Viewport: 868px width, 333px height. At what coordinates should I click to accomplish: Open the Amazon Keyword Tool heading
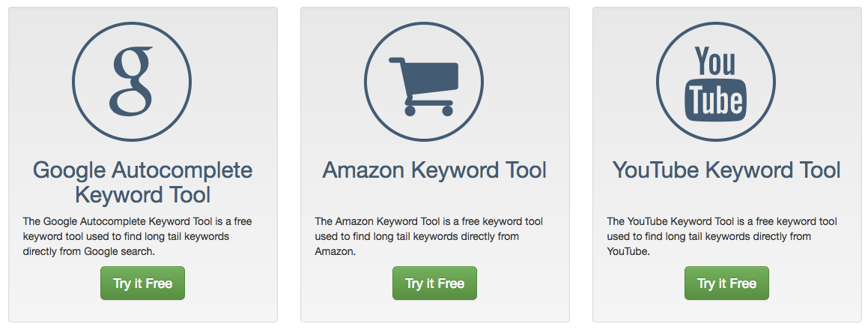coord(434,170)
